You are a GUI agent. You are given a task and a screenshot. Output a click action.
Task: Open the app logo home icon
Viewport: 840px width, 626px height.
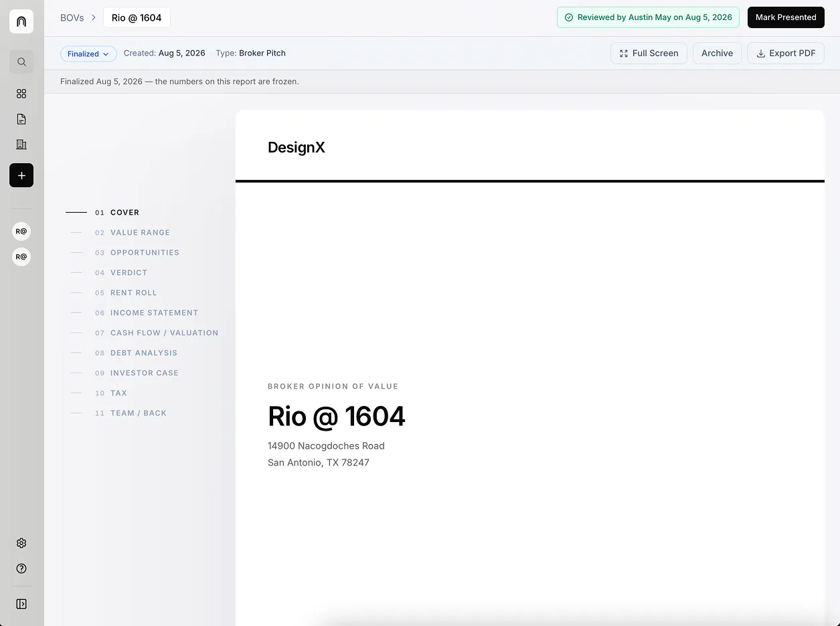point(21,21)
